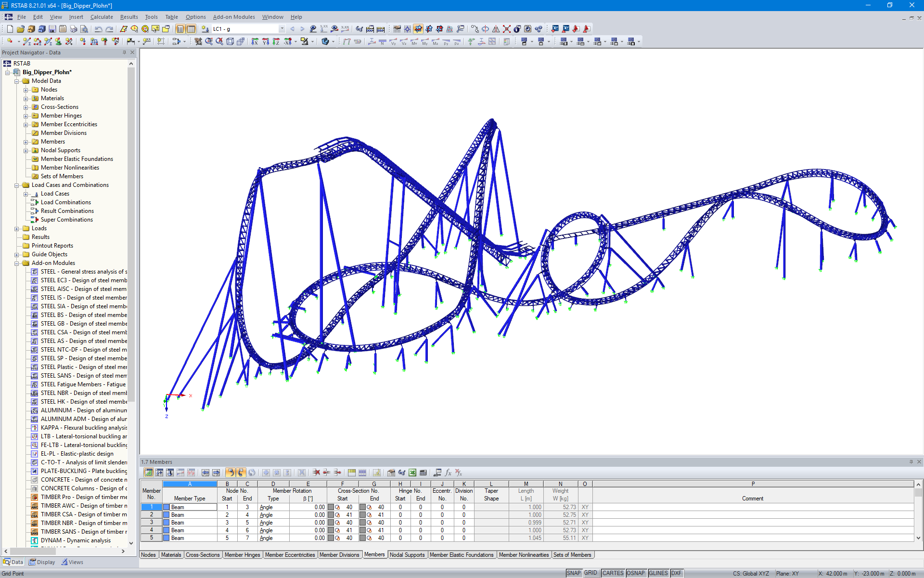Collapse the Add-on Modules tree node
The image size is (924, 578).
point(17,263)
